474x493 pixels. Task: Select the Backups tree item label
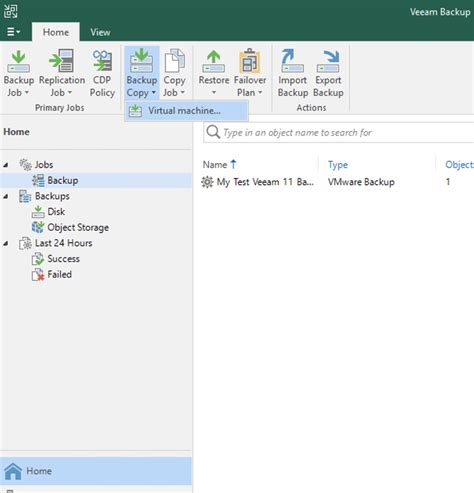pyautogui.click(x=52, y=196)
